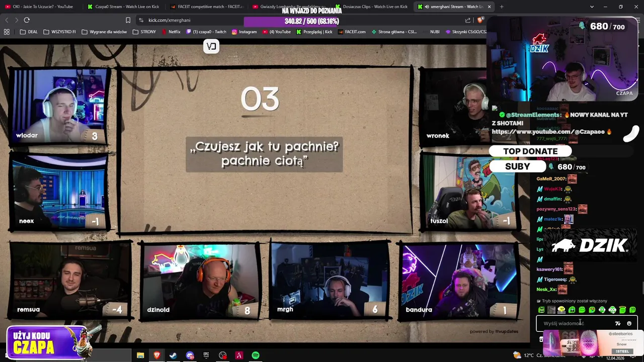644x362 pixels.
Task: Click chat username GaMeR_2007
Action: pos(551,179)
